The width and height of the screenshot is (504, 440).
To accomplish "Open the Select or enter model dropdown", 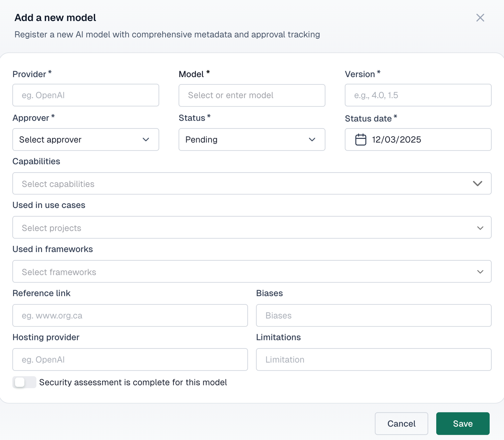I will (x=252, y=95).
